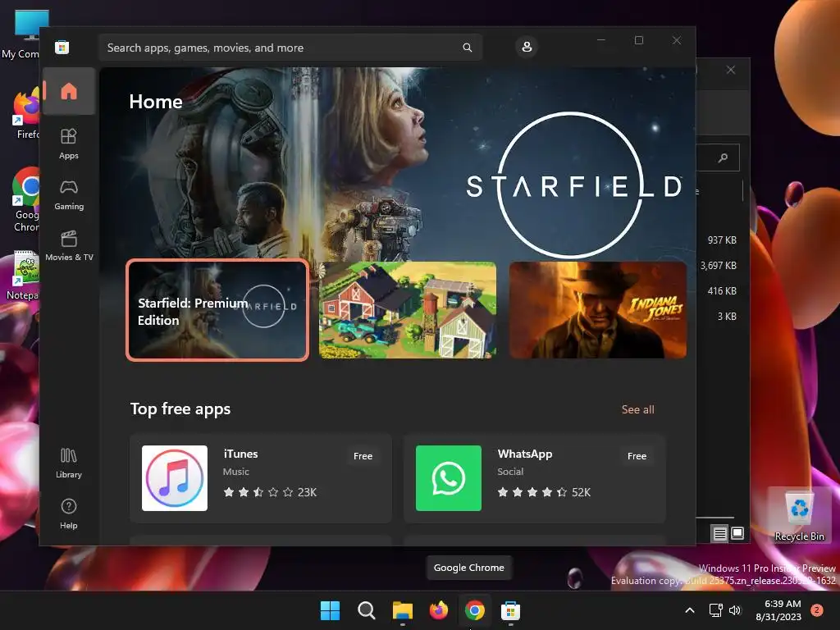Image resolution: width=840 pixels, height=630 pixels.
Task: Click the WhatsApp 52K star rating
Action: click(x=543, y=492)
